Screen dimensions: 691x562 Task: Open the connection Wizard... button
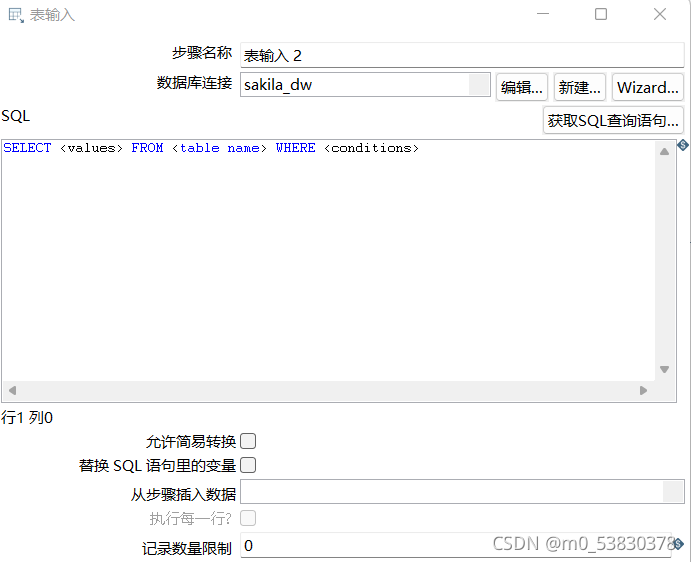[x=647, y=87]
